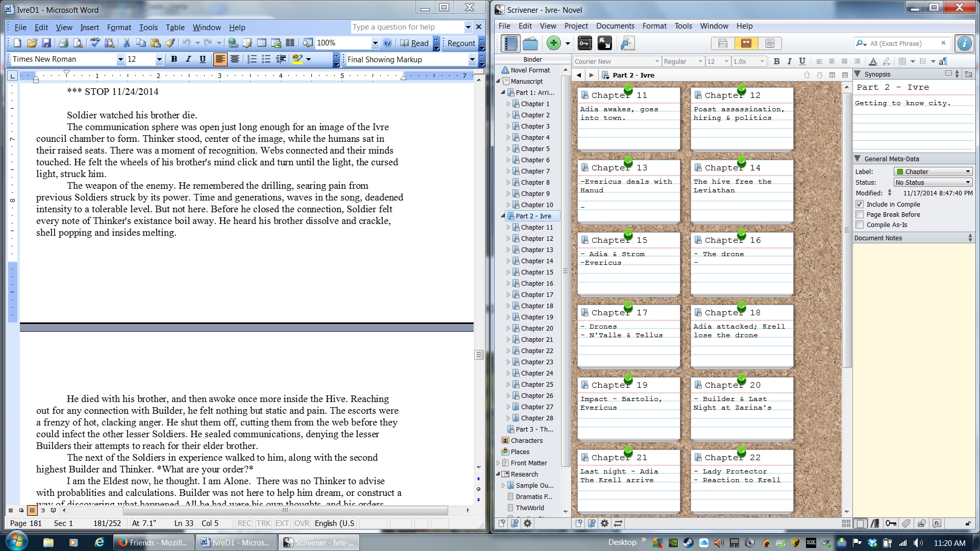Click the Recount button in Word
The image size is (980, 551).
(x=461, y=43)
